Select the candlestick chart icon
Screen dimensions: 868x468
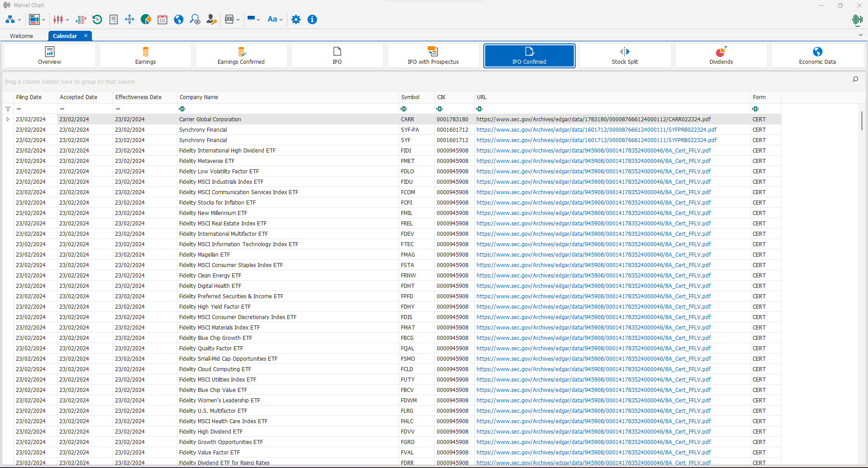click(x=58, y=19)
